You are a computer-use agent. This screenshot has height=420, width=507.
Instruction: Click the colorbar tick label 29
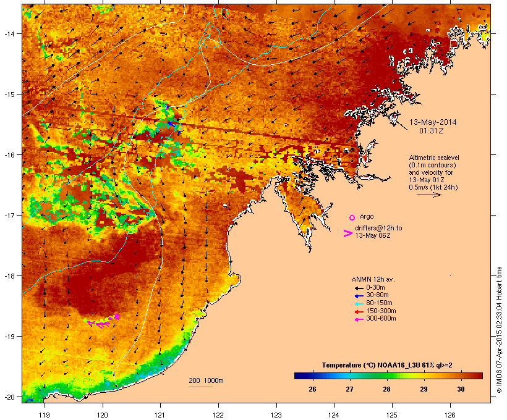pos(424,389)
